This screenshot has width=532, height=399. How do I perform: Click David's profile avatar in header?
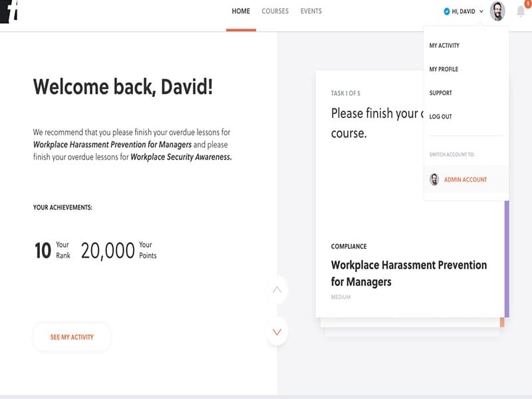click(x=497, y=11)
